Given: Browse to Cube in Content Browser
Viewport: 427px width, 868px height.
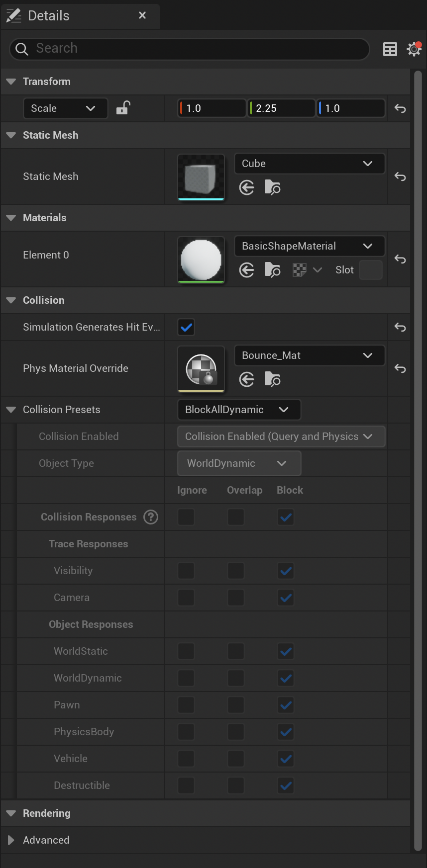Looking at the screenshot, I should pos(272,187).
